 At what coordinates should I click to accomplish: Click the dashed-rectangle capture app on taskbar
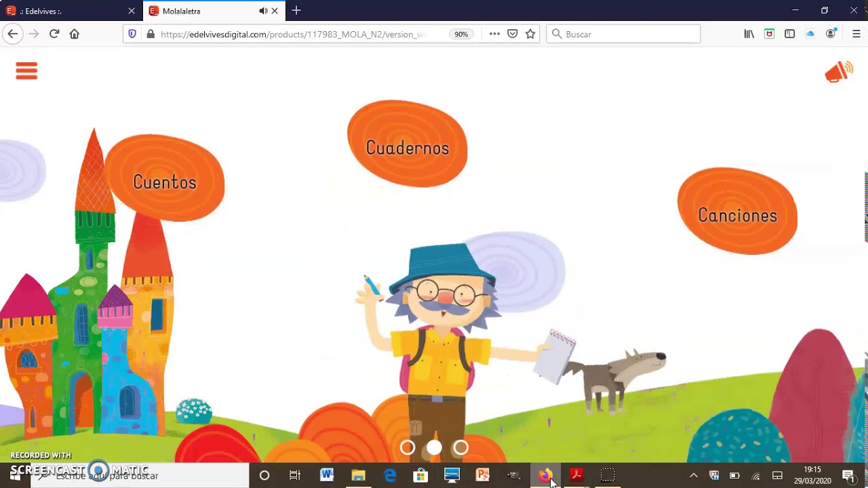point(608,475)
